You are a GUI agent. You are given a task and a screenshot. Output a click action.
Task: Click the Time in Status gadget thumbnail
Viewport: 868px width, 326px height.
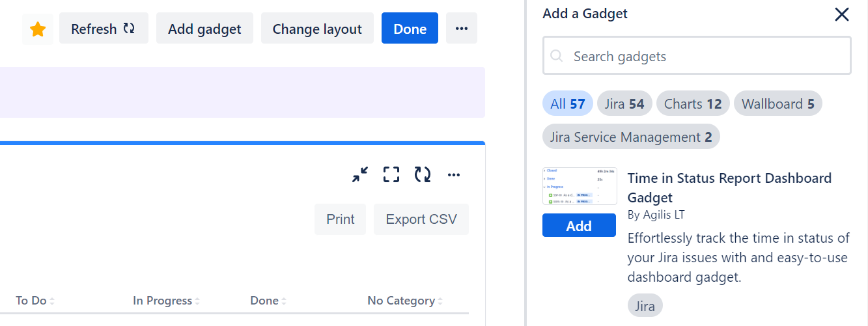(x=579, y=187)
